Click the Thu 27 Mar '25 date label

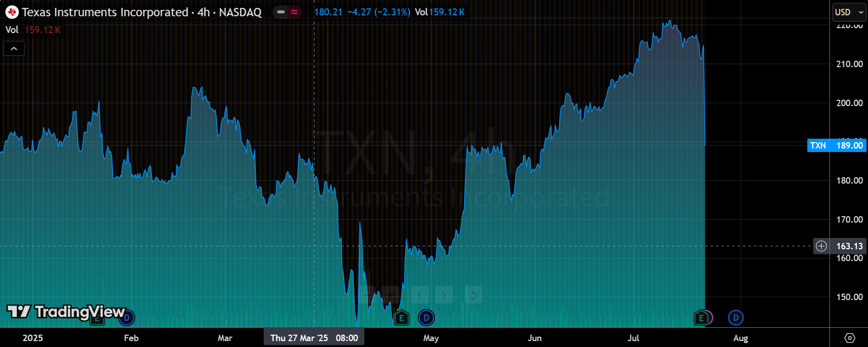click(314, 338)
